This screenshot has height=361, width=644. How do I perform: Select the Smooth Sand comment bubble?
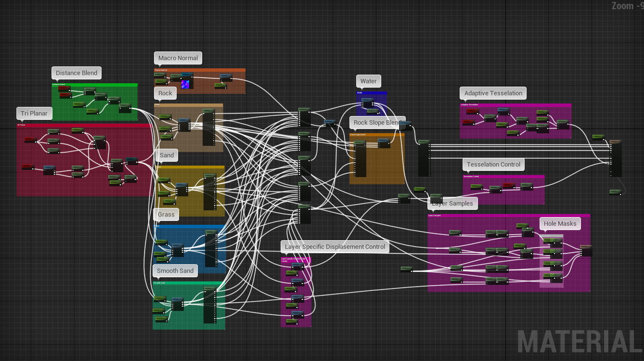pyautogui.click(x=175, y=271)
